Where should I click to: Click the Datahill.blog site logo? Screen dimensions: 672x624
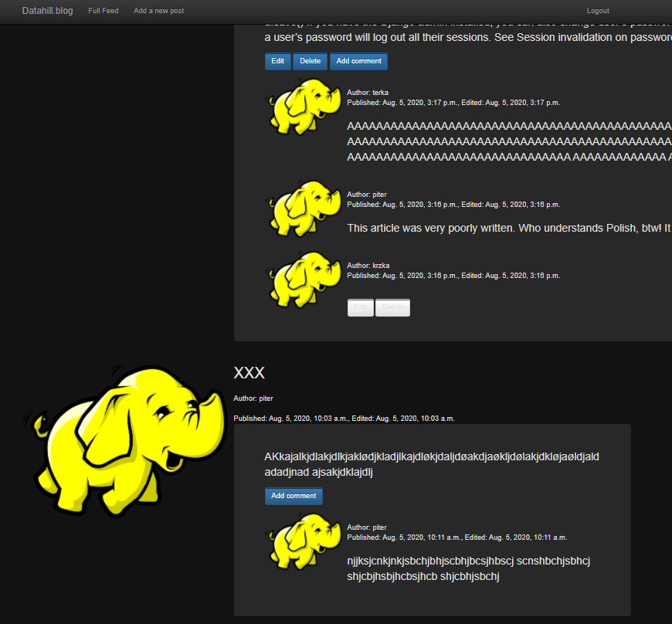(x=47, y=11)
